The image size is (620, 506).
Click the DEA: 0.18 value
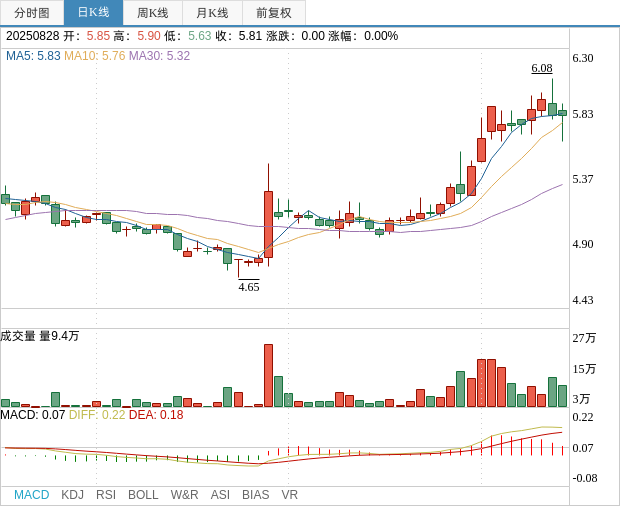(156, 415)
